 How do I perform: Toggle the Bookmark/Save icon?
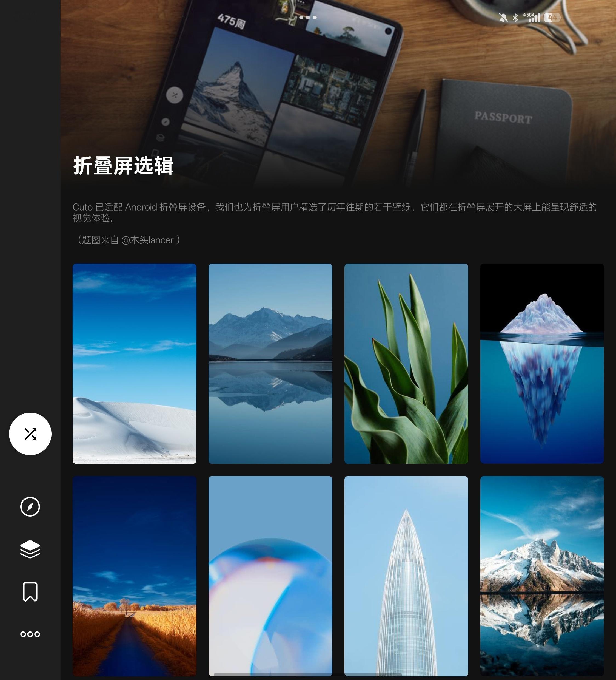[30, 591]
